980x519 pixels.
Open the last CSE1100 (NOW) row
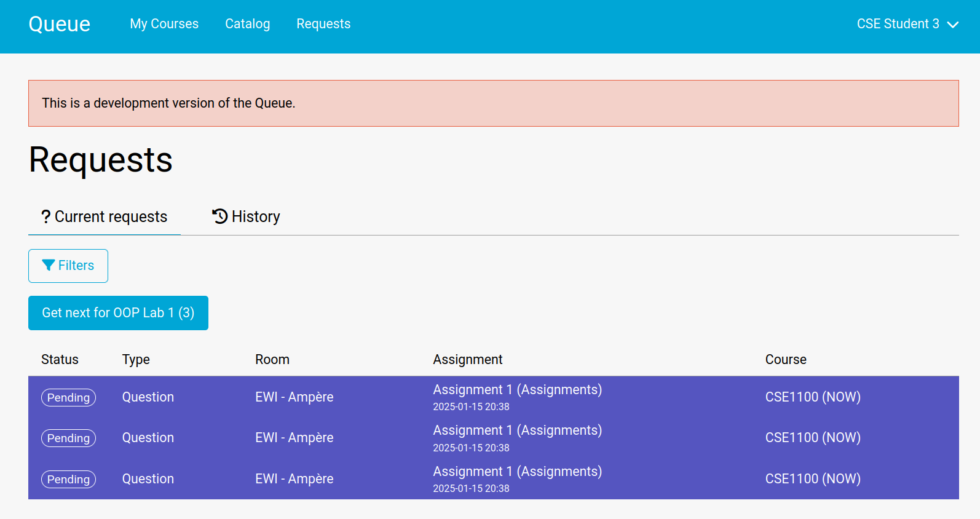point(494,478)
